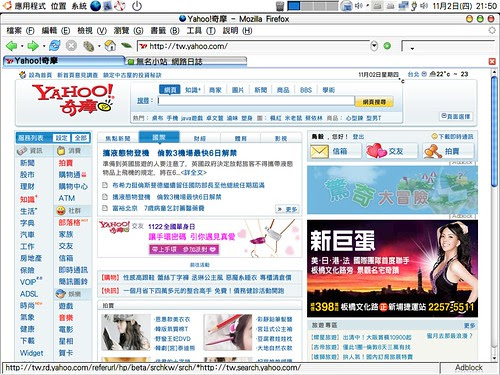Click the green leaf toolbar icon
Viewport: 500px width, 375px height.
click(x=126, y=45)
